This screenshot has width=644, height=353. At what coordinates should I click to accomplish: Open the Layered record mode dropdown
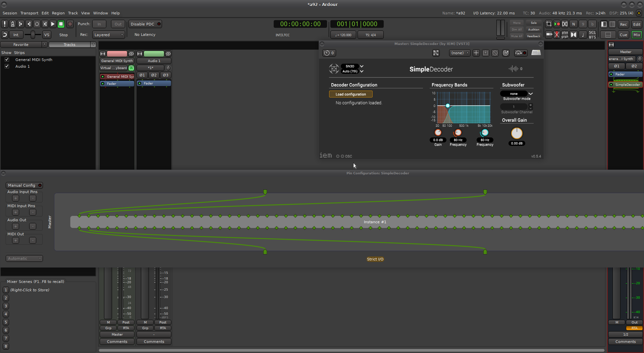point(108,35)
